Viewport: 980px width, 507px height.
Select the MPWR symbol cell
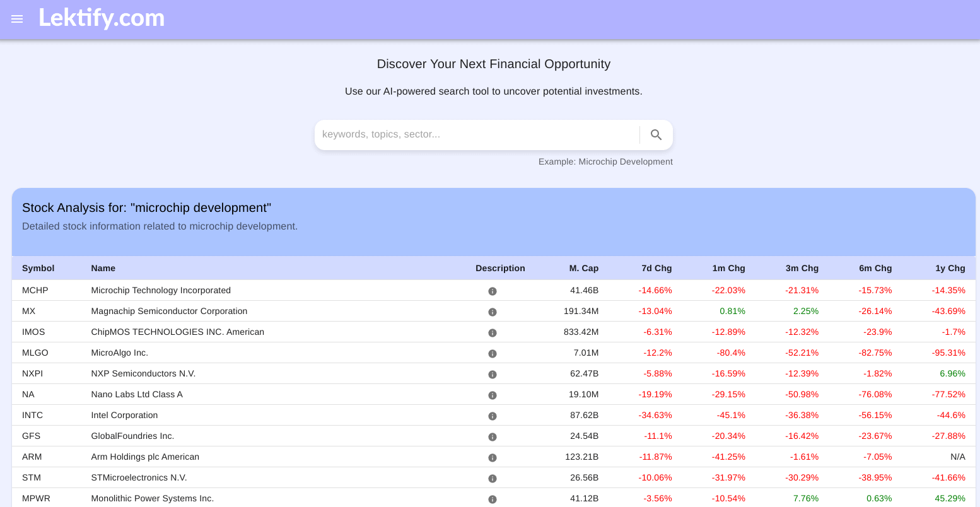[x=36, y=498]
